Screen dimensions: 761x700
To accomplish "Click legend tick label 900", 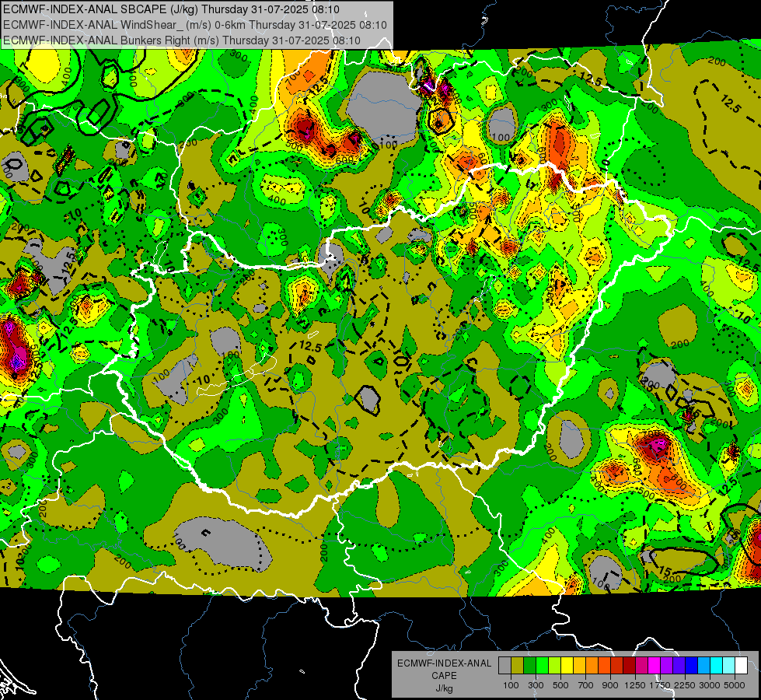I will coord(610,685).
